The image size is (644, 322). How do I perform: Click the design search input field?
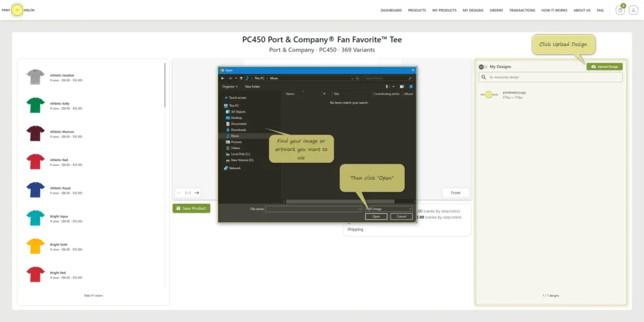pyautogui.click(x=550, y=77)
